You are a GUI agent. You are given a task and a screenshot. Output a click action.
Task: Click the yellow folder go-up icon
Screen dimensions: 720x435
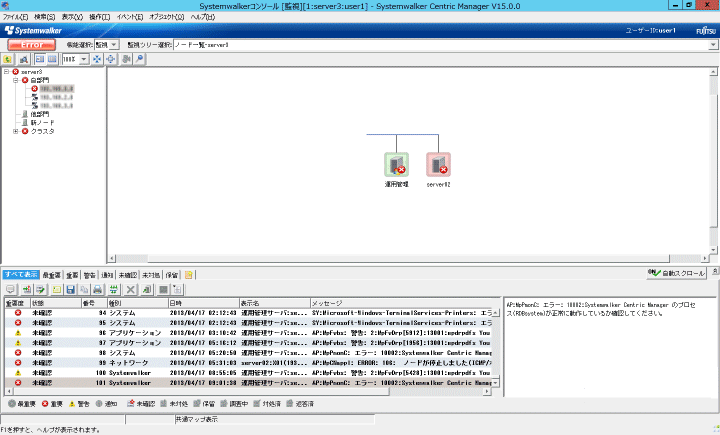(8, 59)
